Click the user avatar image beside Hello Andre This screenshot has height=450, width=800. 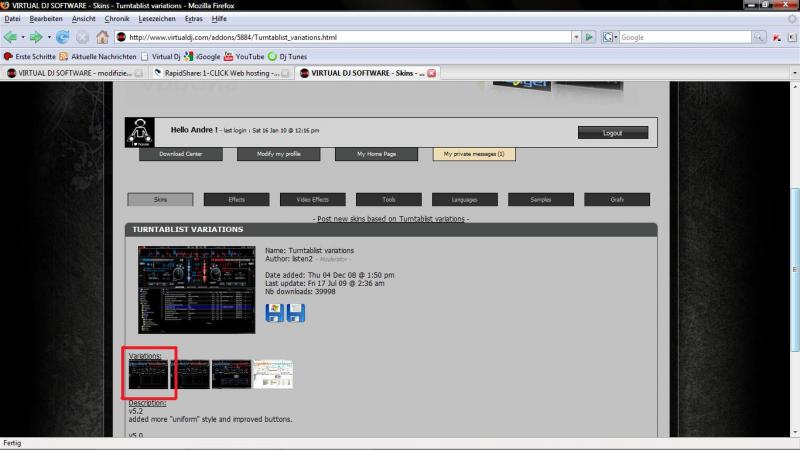pos(140,133)
